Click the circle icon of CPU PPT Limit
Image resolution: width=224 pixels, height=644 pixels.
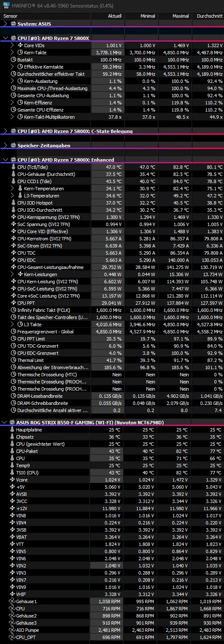[13, 339]
